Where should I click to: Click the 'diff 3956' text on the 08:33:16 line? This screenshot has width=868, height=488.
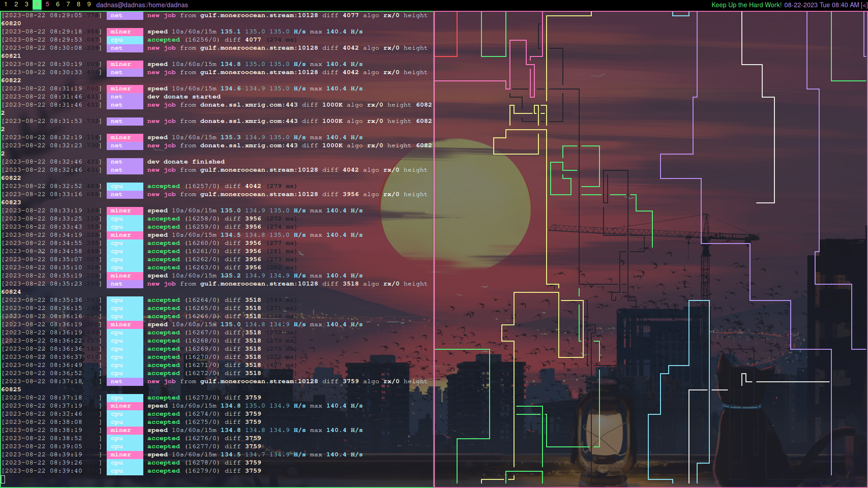pos(340,194)
